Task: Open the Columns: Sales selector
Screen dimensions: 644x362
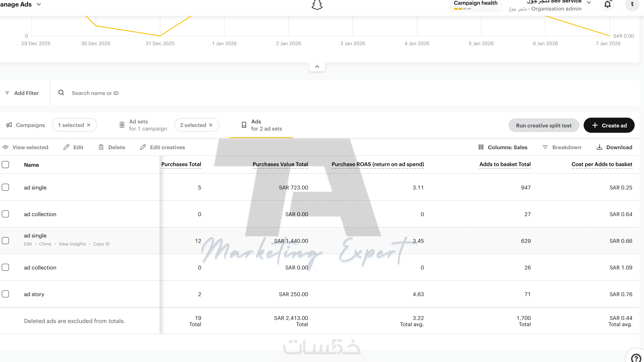Action: [503, 147]
